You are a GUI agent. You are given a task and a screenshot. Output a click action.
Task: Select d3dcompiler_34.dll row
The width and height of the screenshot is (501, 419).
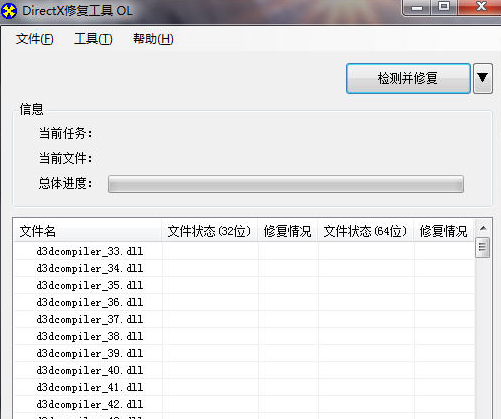[244, 268]
